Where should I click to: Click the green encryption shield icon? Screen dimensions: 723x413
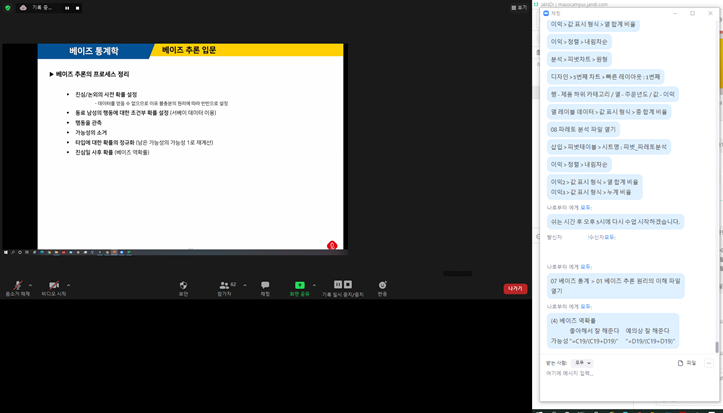click(9, 7)
